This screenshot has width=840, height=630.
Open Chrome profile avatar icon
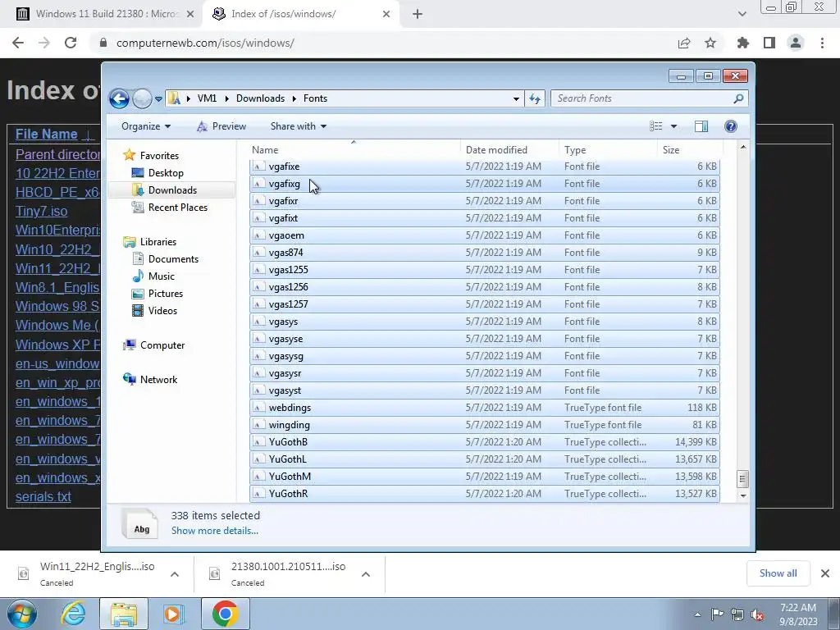tap(796, 43)
